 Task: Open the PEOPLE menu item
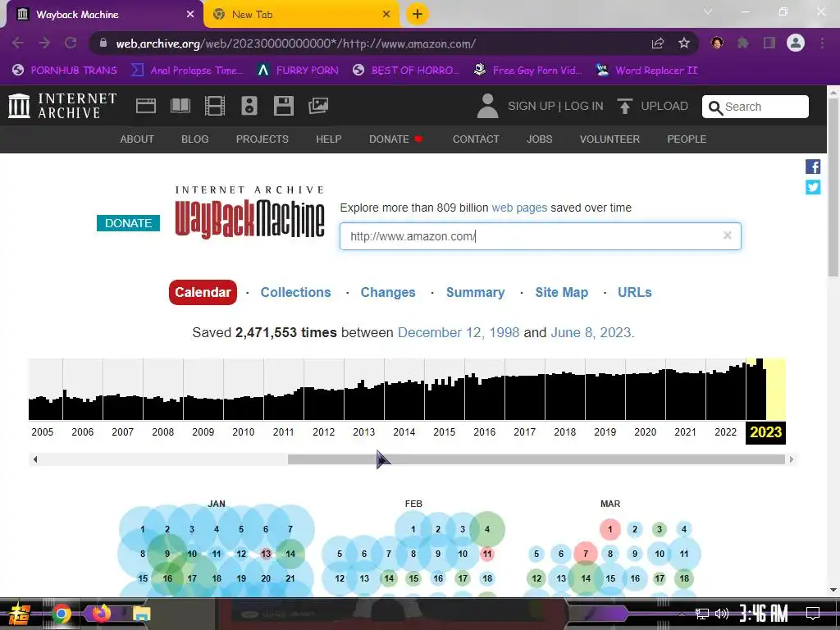pos(687,139)
